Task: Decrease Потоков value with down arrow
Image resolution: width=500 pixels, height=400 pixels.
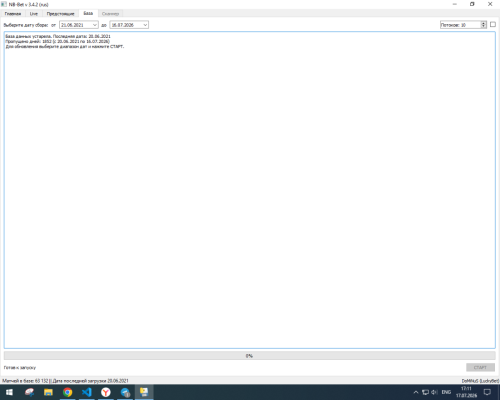Action: point(484,27)
